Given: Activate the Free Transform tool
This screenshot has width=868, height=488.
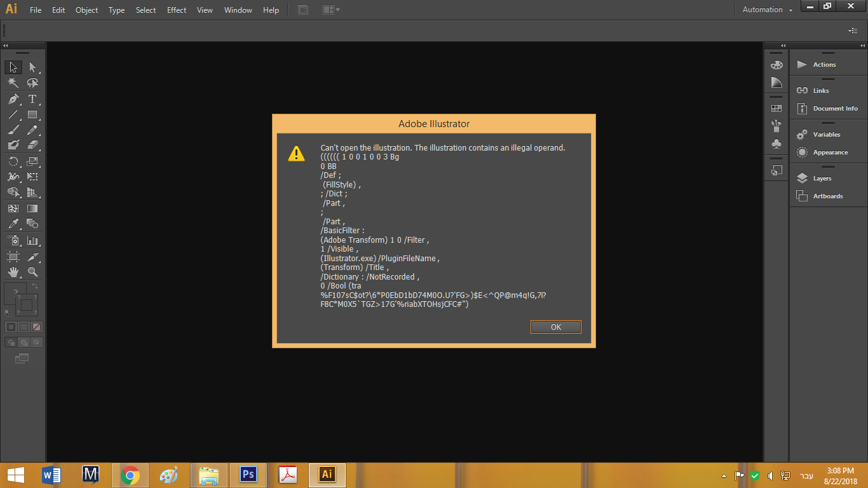Looking at the screenshot, I should [x=32, y=177].
